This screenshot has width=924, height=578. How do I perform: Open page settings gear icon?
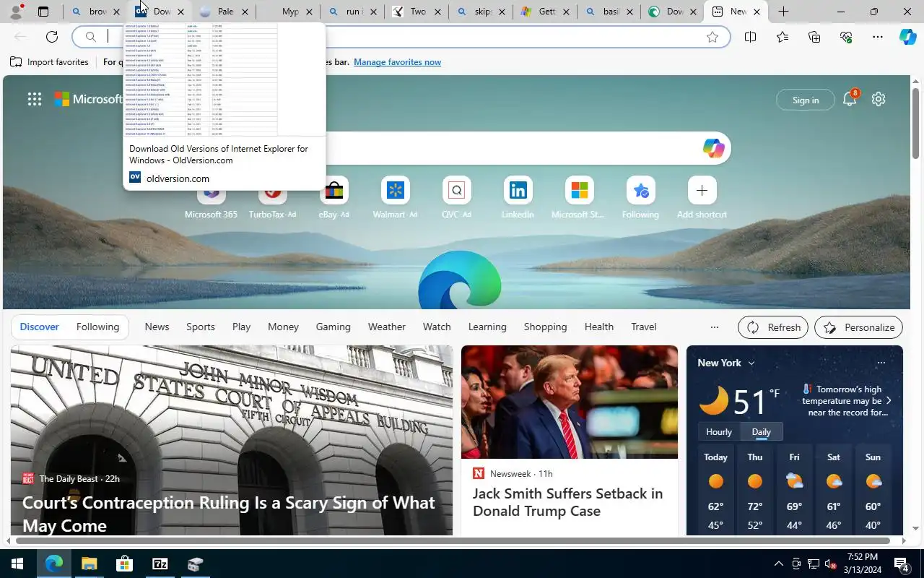879,99
